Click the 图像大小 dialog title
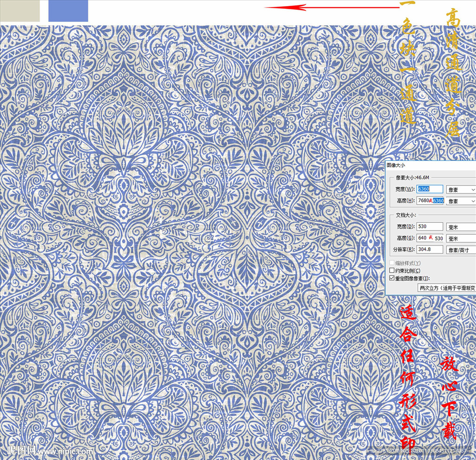The image size is (476, 460). tap(396, 165)
